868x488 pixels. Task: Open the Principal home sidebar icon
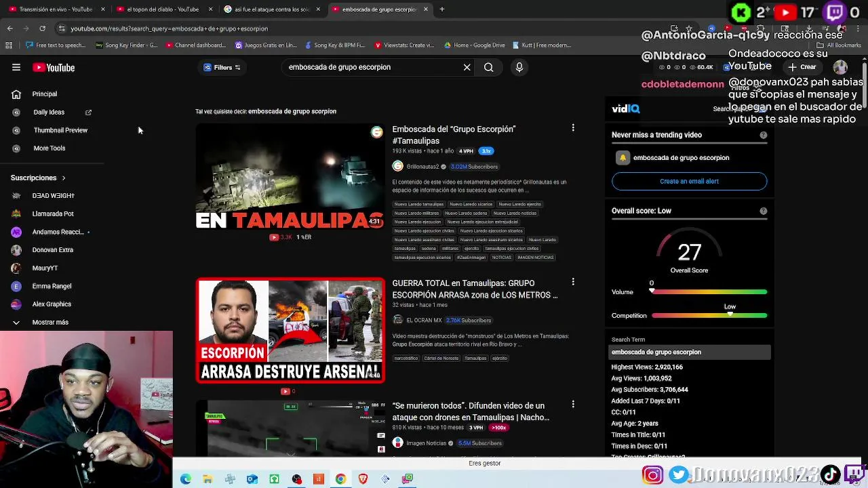16,94
